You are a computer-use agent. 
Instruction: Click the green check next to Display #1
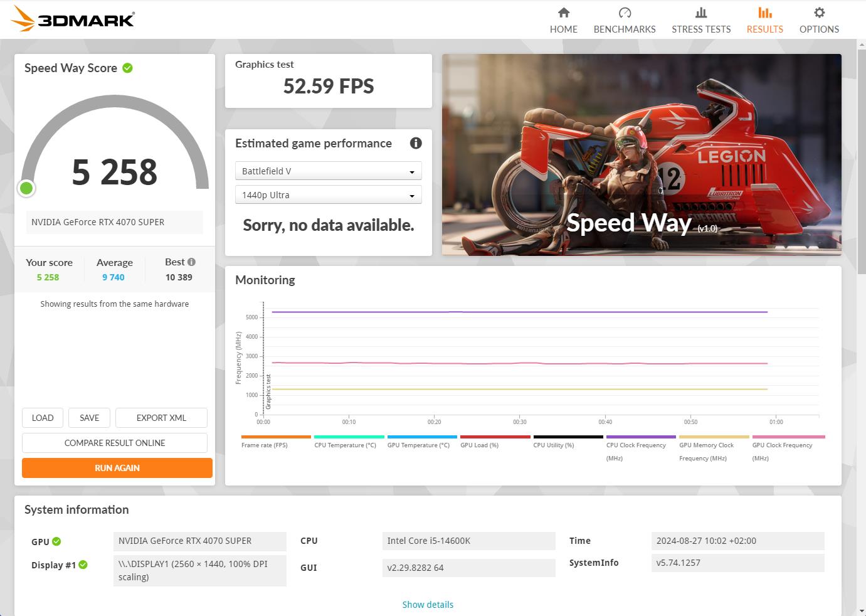coord(83,565)
